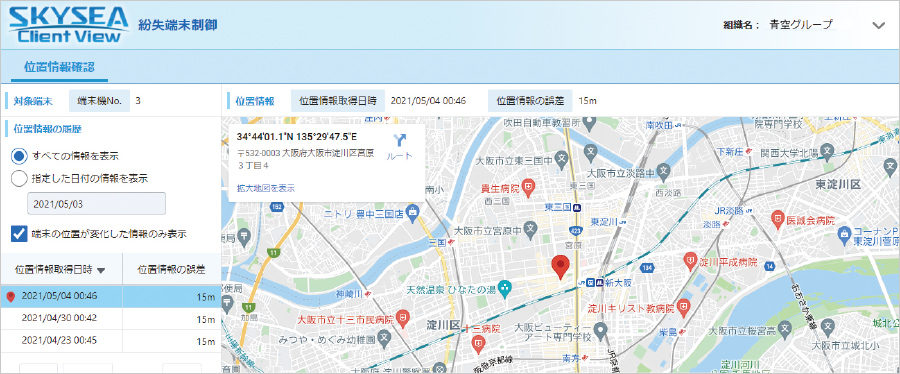The image size is (900, 374).
Task: Click the ニトリ 豊中三国店 shopping icon
Action: point(412,211)
